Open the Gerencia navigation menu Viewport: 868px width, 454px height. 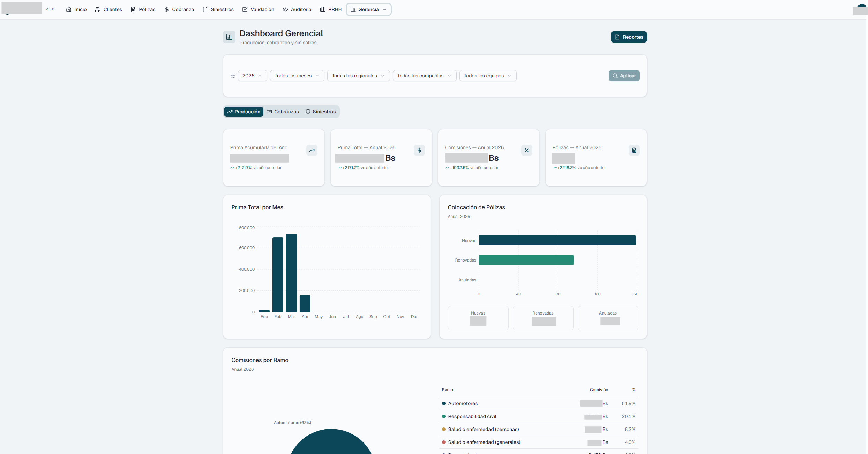click(368, 9)
